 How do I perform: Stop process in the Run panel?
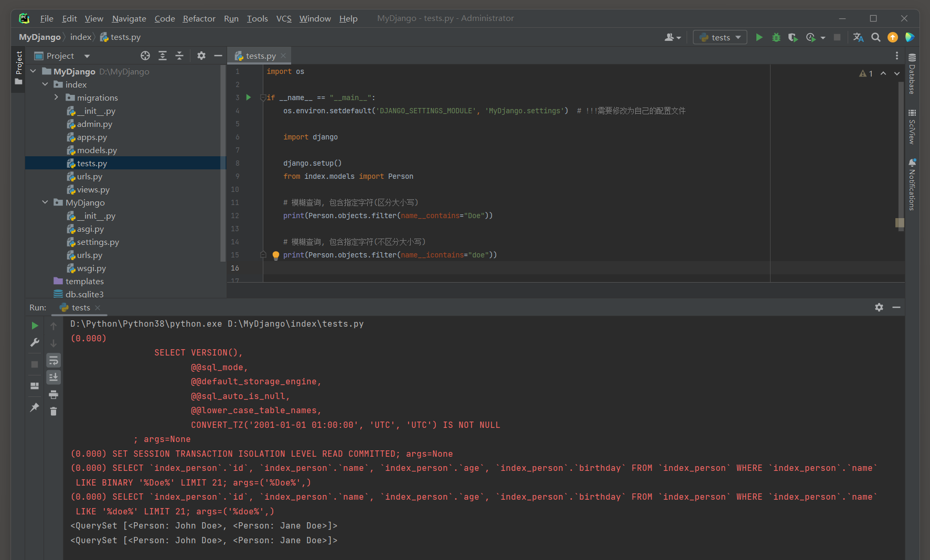(35, 364)
